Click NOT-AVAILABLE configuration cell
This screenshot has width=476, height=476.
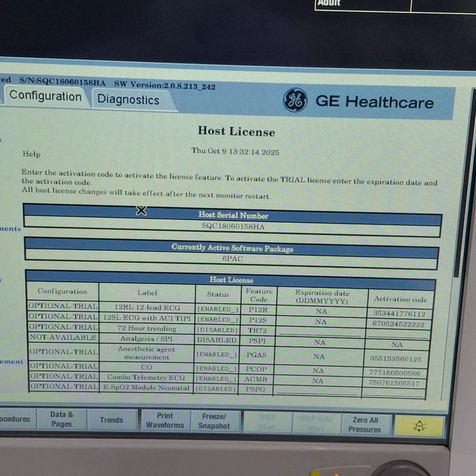click(x=63, y=337)
